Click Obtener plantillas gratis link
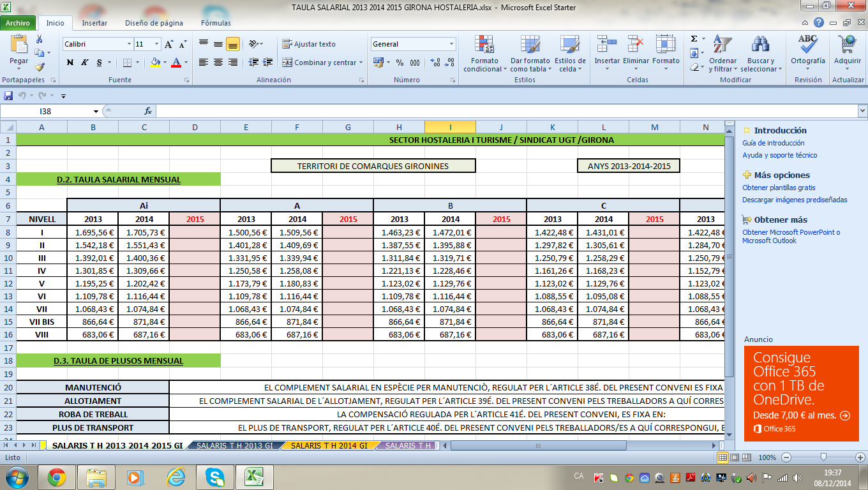Image resolution: width=868 pixels, height=490 pixels. click(x=779, y=188)
